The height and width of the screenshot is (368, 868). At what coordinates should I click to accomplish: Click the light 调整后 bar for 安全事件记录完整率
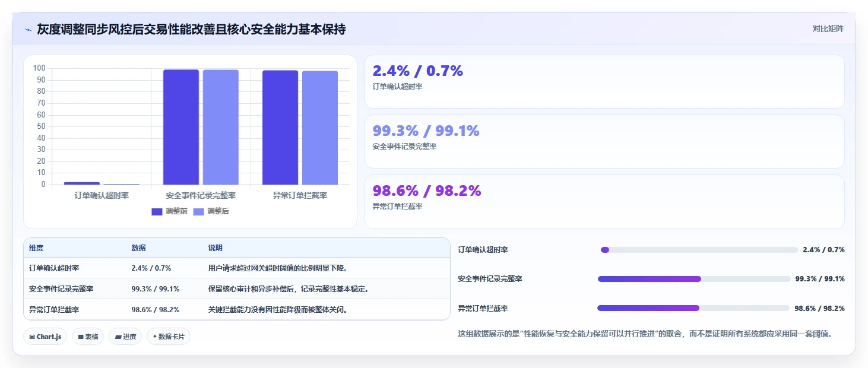click(221, 127)
